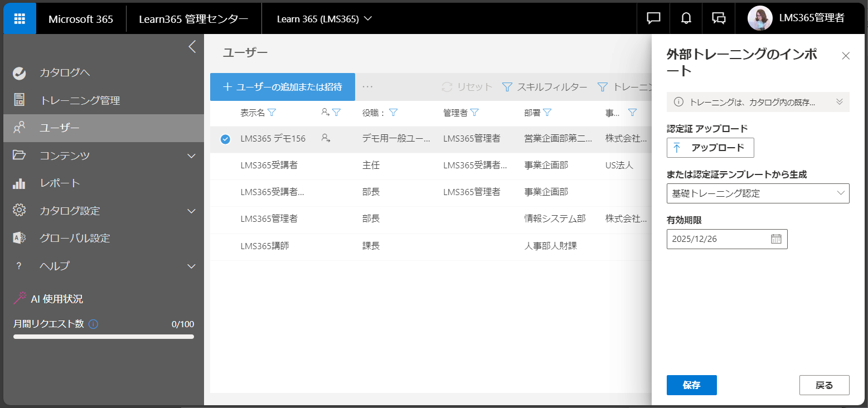Click the Microsoft 365 header link
This screenshot has width=868, height=408.
coord(81,18)
